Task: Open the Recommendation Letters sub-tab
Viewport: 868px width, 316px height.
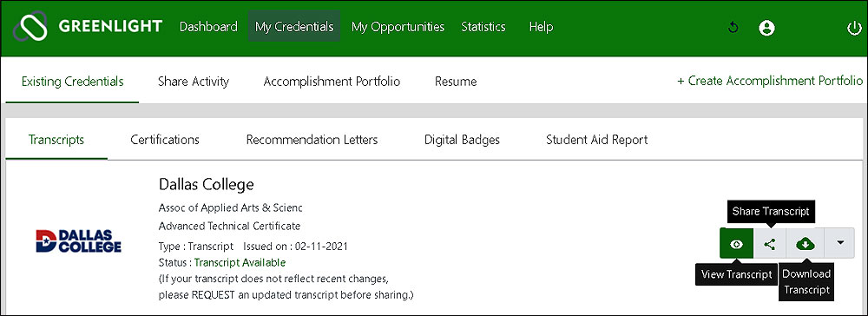Action: pyautogui.click(x=312, y=140)
